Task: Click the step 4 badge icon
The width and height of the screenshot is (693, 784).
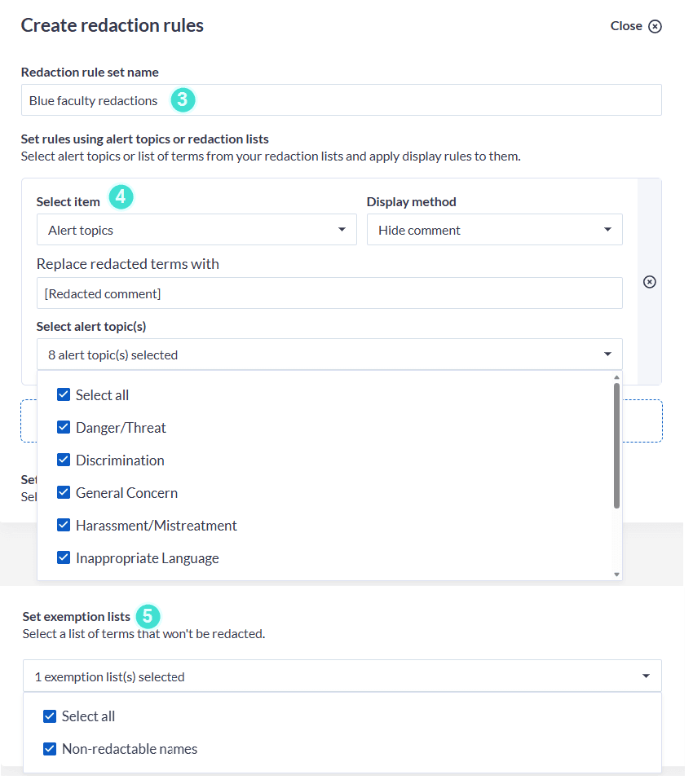Action: pyautogui.click(x=121, y=197)
